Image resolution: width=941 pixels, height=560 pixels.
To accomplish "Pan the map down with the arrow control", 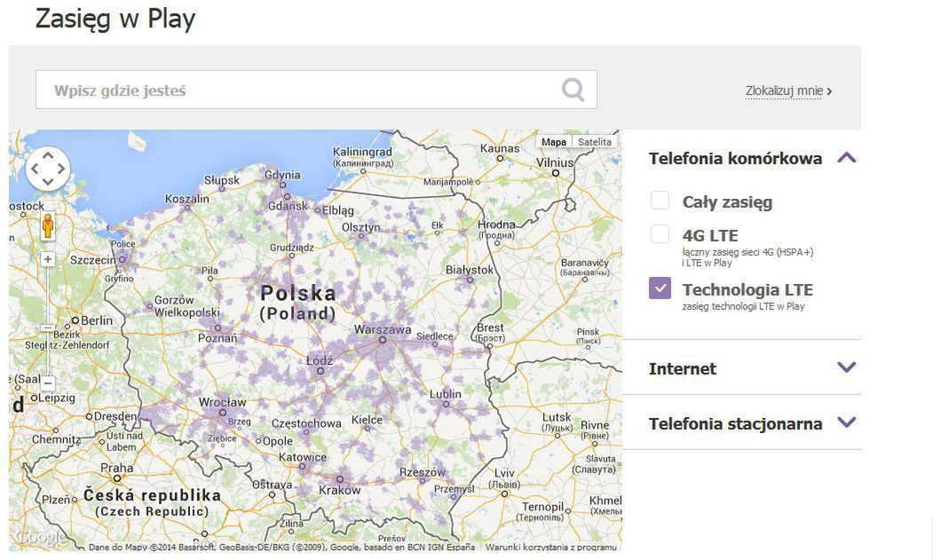I will (47, 181).
